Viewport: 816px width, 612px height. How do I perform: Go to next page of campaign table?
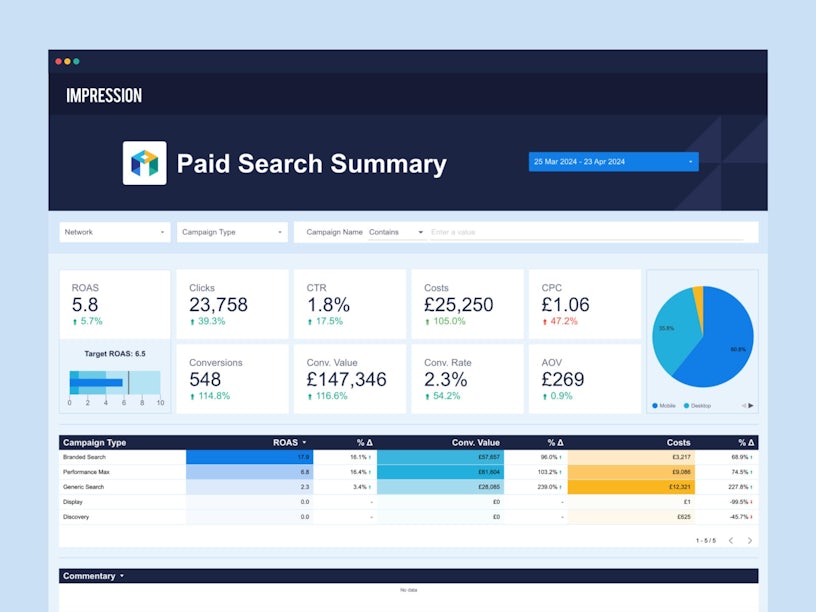(750, 541)
